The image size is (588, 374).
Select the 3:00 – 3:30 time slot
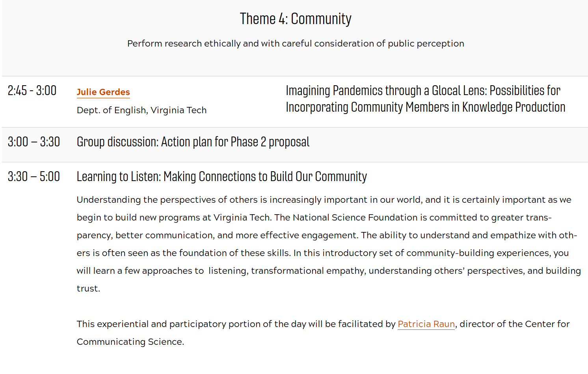tap(34, 142)
